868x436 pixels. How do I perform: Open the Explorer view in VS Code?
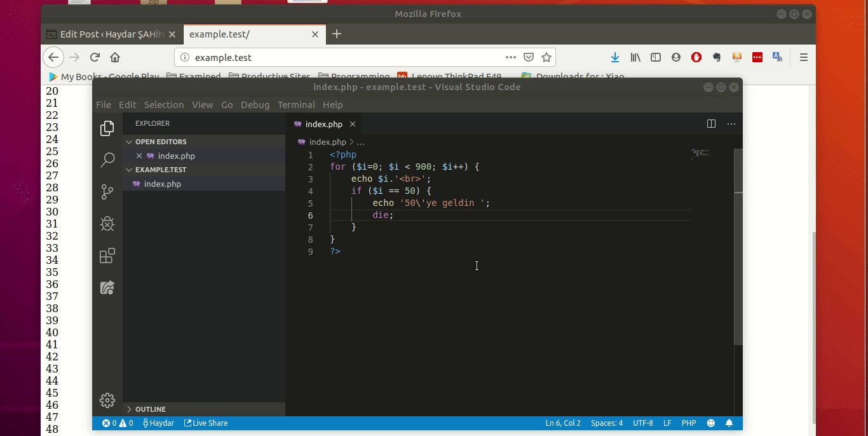[x=107, y=128]
